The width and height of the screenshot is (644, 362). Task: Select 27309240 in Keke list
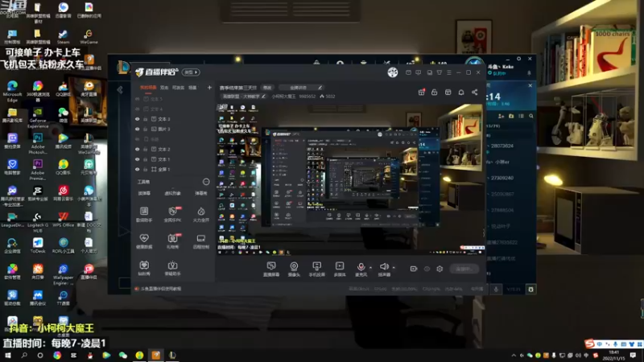pos(502,178)
